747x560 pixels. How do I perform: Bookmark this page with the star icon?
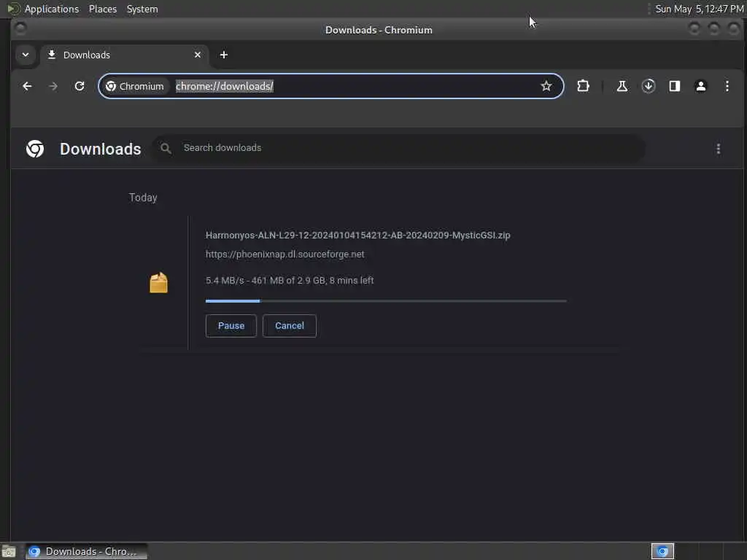coord(546,86)
